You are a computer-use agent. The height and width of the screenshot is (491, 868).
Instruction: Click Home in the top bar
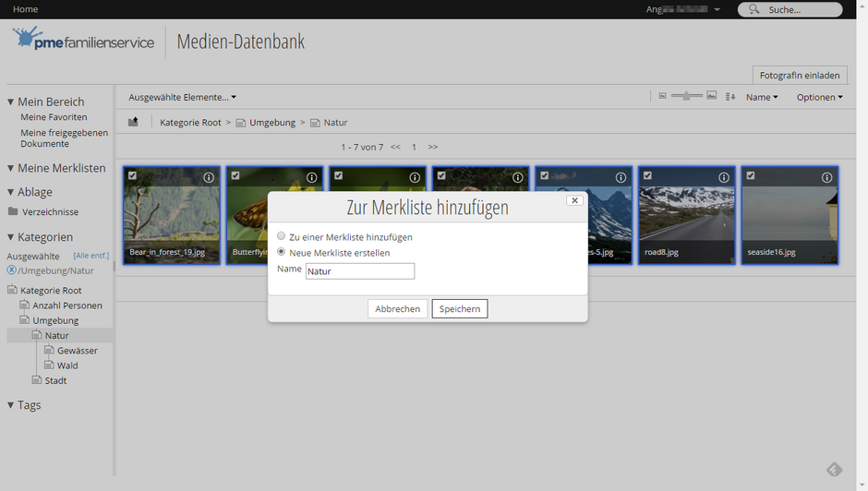click(x=26, y=9)
